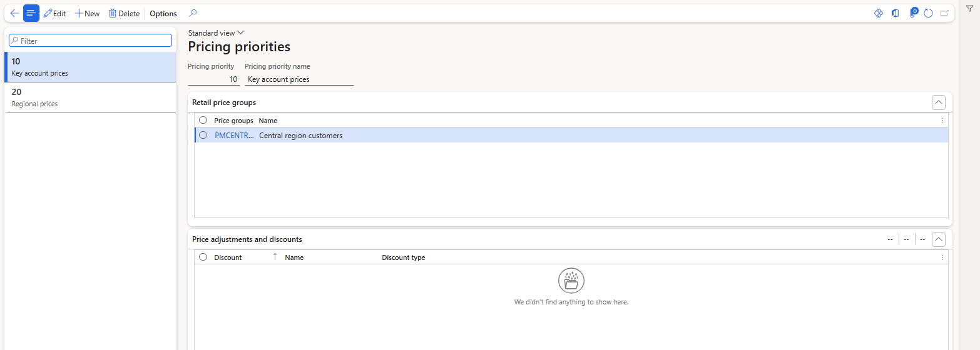Open form in a new window

[944, 13]
